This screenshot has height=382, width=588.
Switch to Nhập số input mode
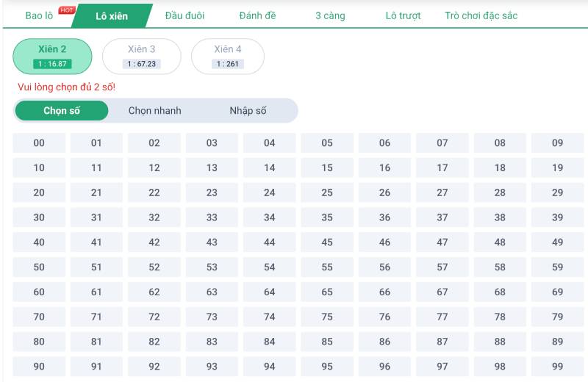pos(248,111)
